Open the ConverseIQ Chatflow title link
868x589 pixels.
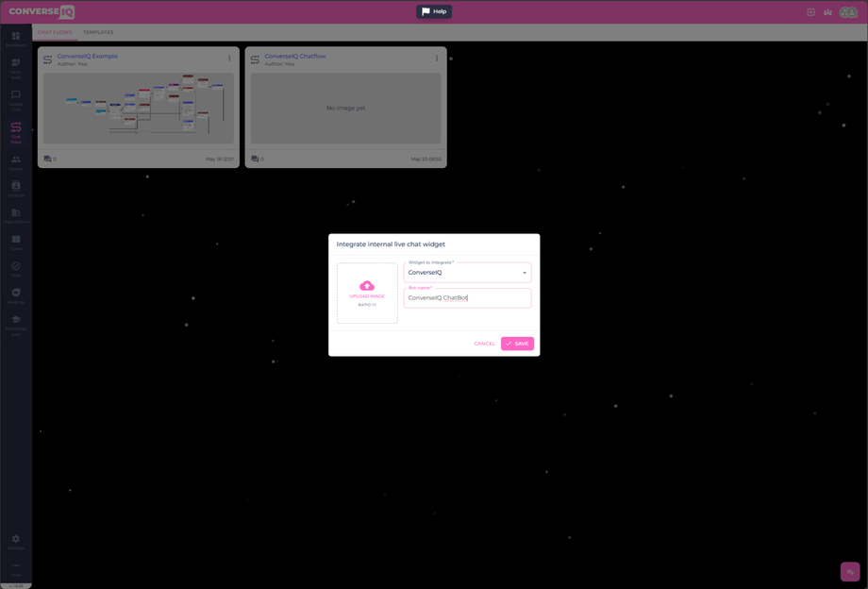(x=295, y=56)
